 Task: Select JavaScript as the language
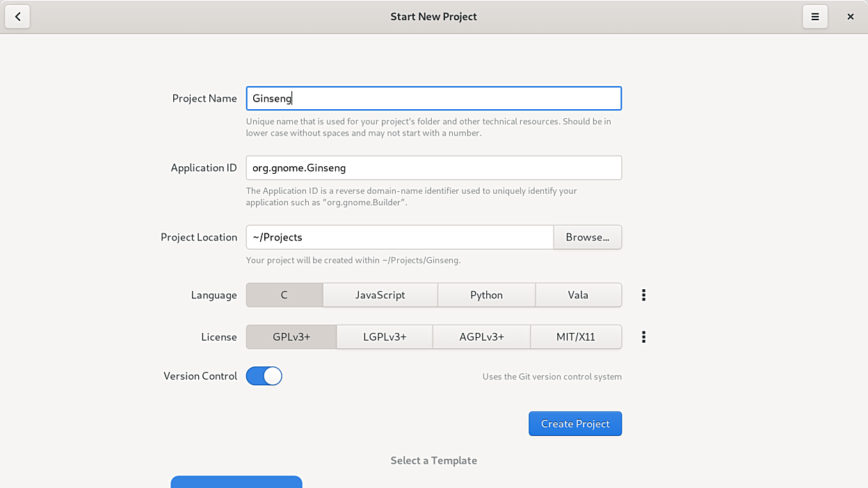click(380, 295)
